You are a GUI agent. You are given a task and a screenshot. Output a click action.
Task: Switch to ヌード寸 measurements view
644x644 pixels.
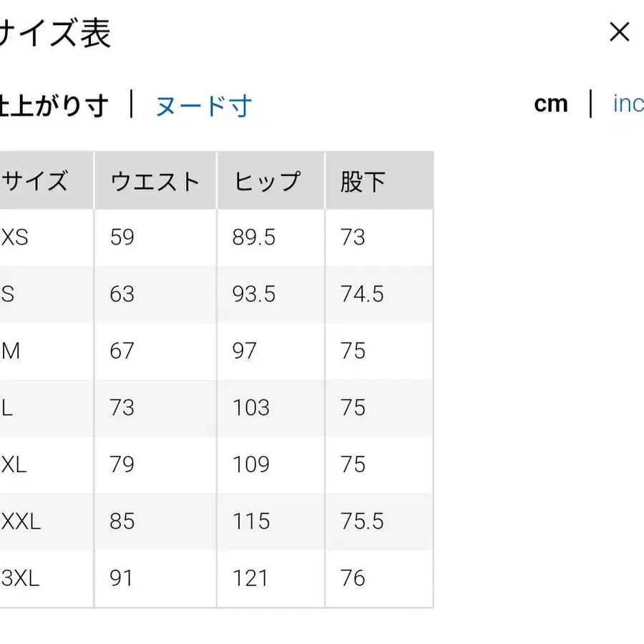(x=203, y=105)
